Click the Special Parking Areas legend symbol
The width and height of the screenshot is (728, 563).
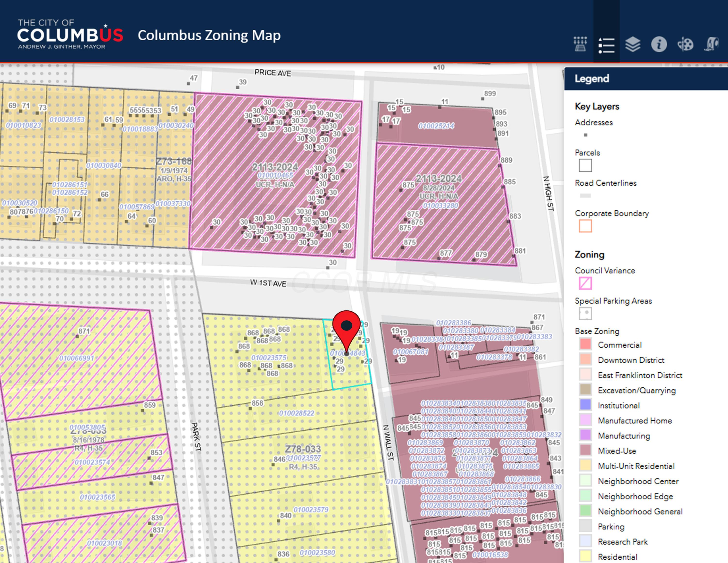(x=585, y=314)
